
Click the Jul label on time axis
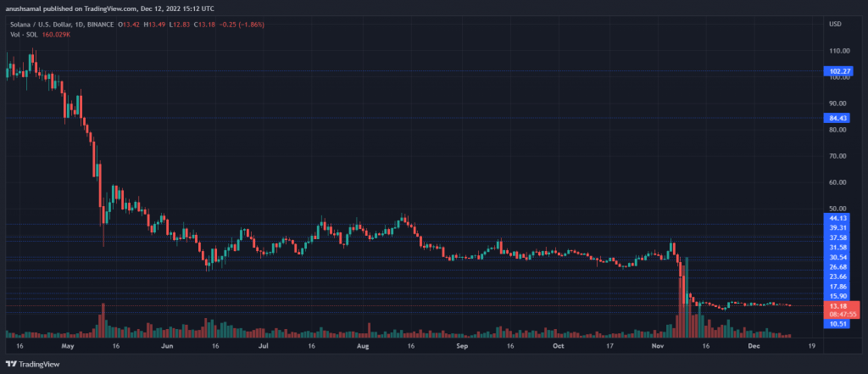pyautogui.click(x=264, y=346)
